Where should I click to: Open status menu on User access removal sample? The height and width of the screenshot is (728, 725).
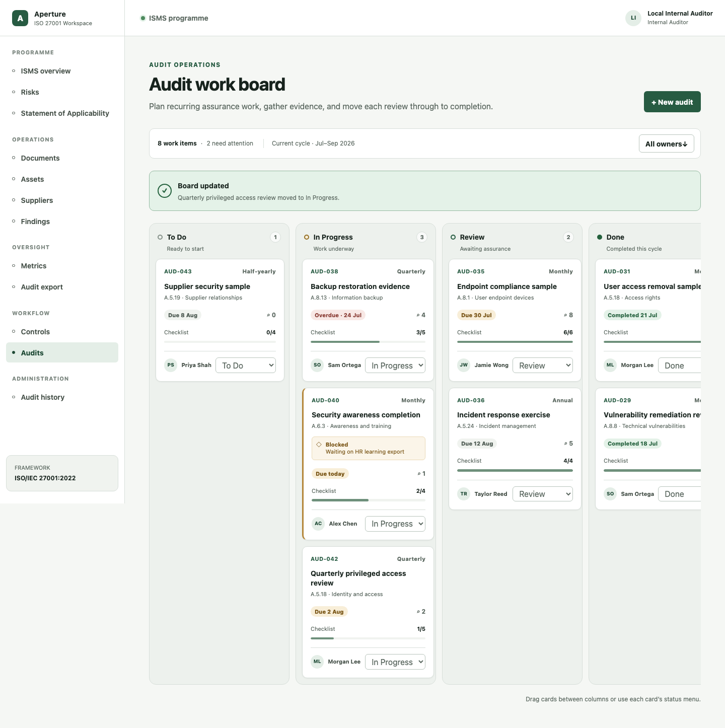coord(680,366)
